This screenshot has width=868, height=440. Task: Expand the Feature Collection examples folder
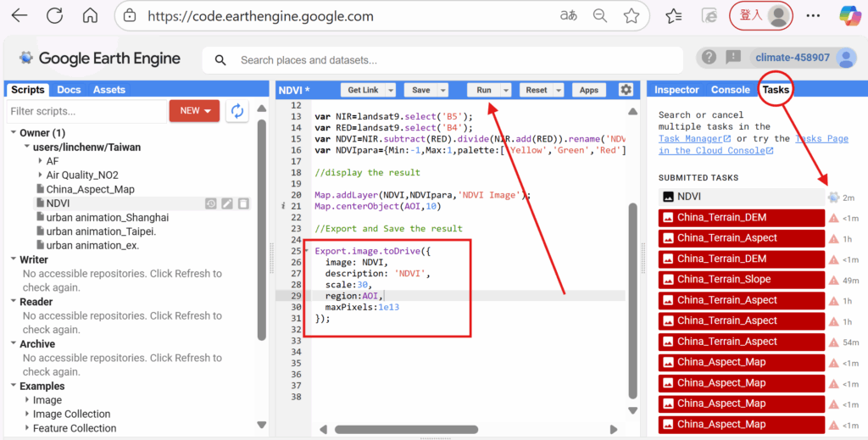[x=26, y=428]
